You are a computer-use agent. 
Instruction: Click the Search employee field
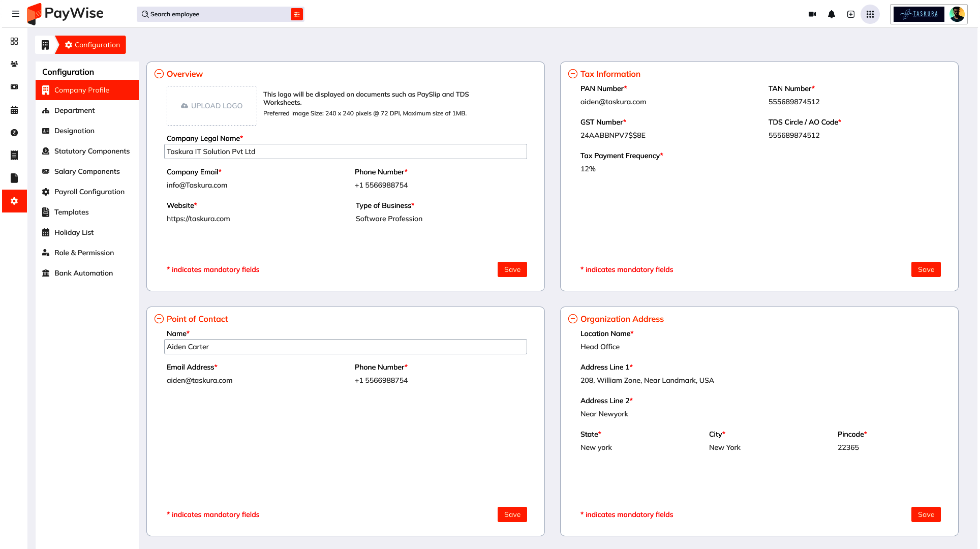coord(216,14)
